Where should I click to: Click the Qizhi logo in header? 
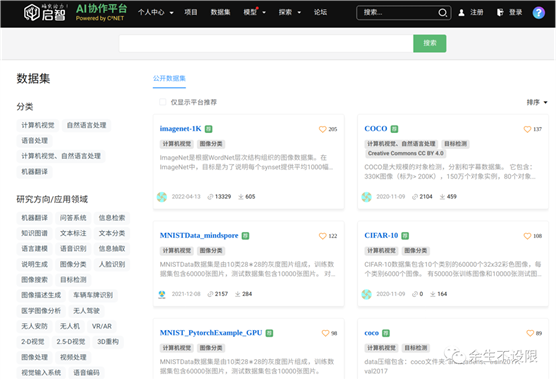pyautogui.click(x=45, y=13)
